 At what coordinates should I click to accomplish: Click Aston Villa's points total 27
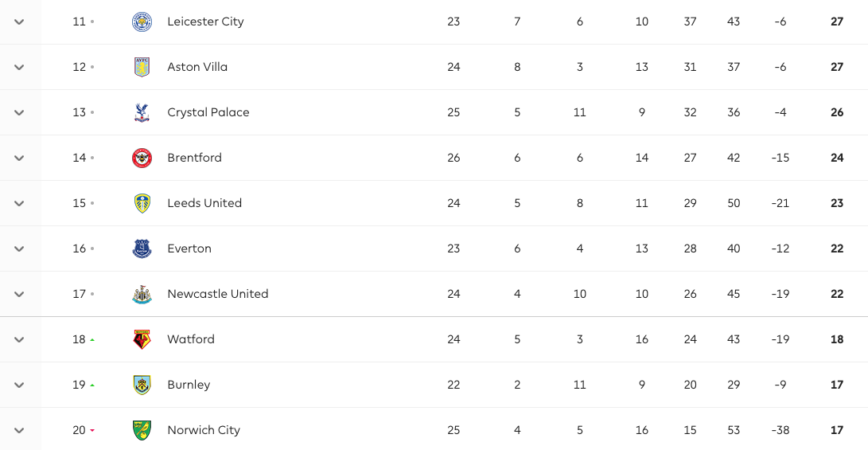coord(837,67)
